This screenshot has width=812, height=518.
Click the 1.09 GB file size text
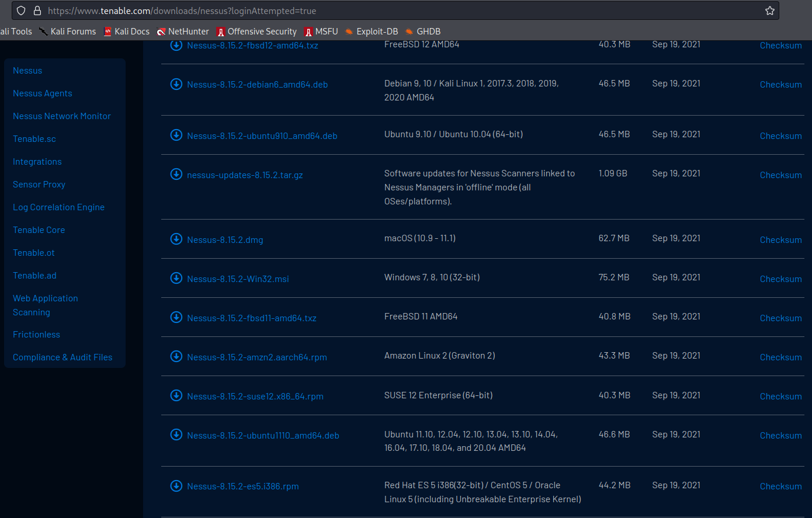[x=613, y=173]
